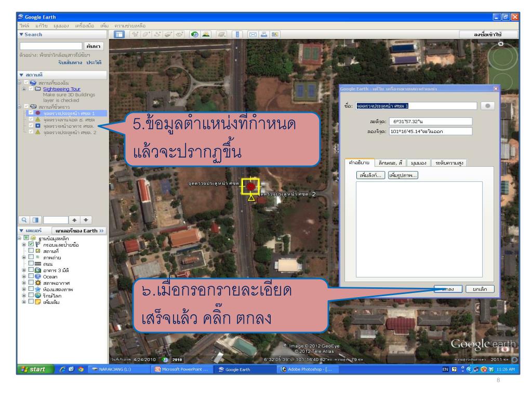Screen dimensions: 532x399
Task: Expand the เพิ่มเติม layer node
Action: pyautogui.click(x=24, y=302)
